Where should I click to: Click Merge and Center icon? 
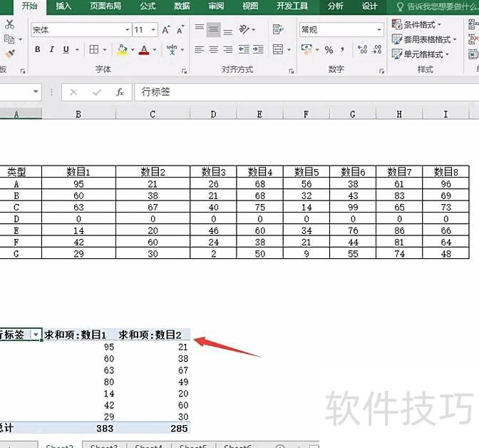pos(278,49)
